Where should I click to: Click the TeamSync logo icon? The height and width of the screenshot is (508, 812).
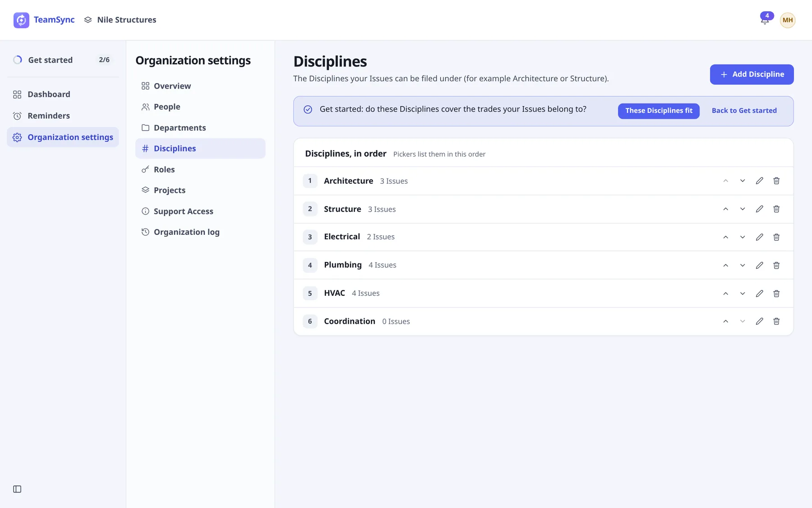pyautogui.click(x=21, y=20)
